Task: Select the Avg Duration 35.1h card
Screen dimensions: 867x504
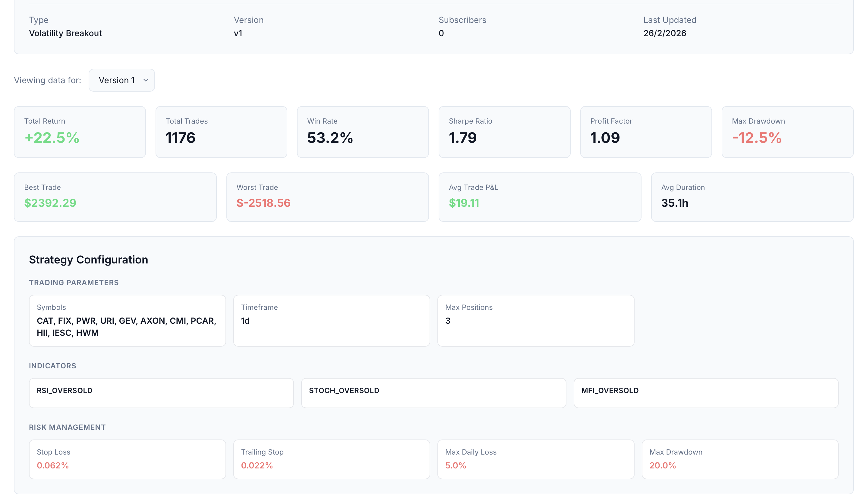Action: click(x=752, y=197)
